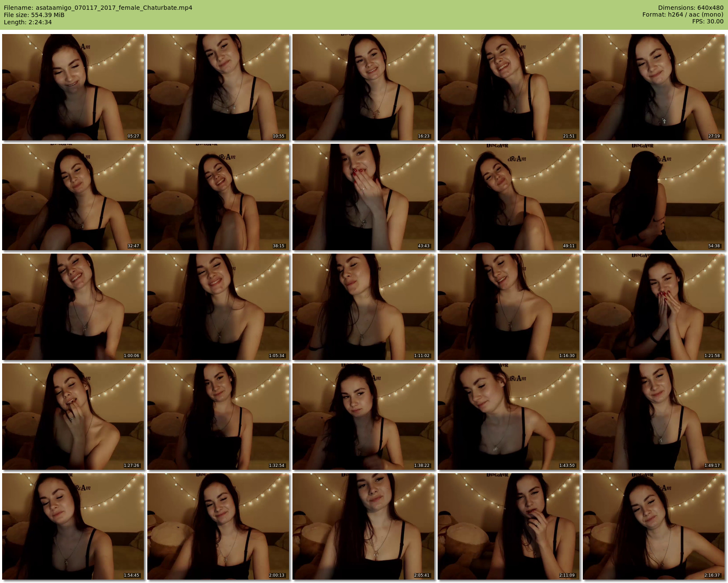Click the frame stamped 1:05:34
This screenshot has width=728, height=583.
pyautogui.click(x=218, y=307)
